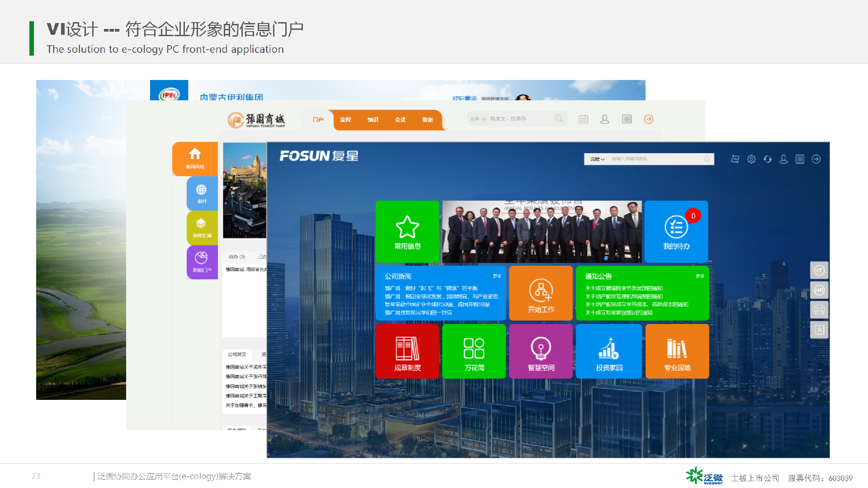Select the 会议 tab in Yuyuan portal

coord(400,120)
